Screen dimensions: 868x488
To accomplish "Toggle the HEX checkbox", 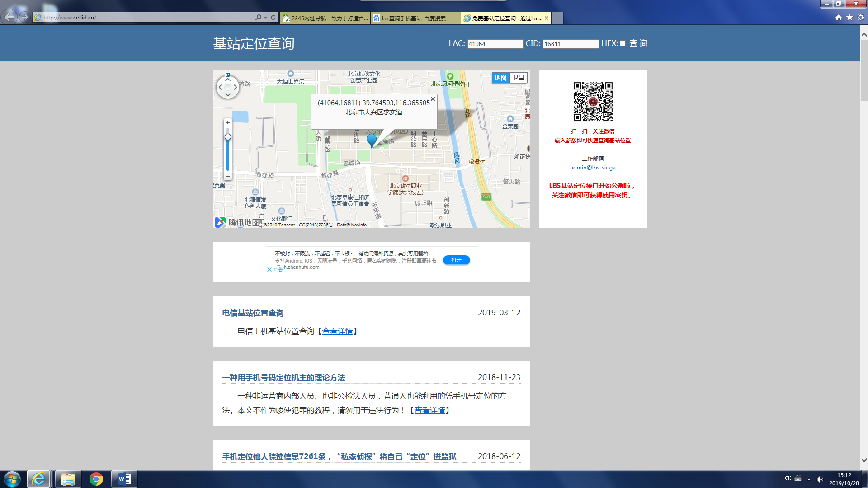I will coord(623,43).
